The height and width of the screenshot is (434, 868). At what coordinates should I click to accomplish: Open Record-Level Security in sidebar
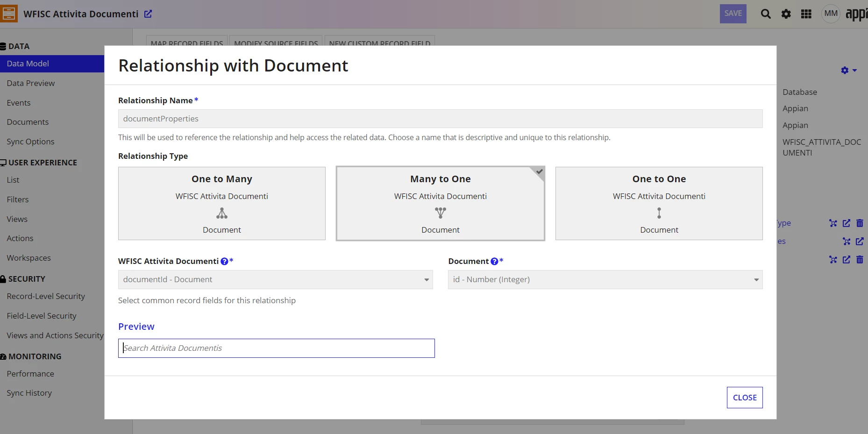[x=46, y=296]
